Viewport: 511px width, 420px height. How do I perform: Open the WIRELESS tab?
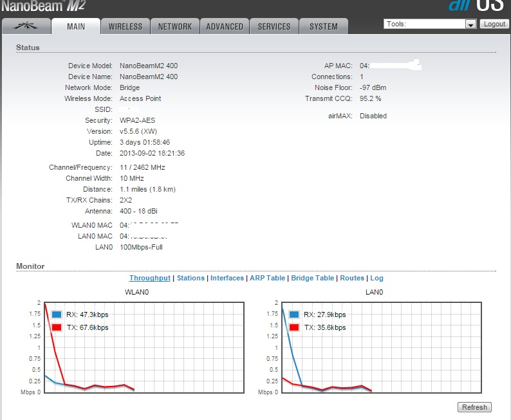pyautogui.click(x=125, y=26)
